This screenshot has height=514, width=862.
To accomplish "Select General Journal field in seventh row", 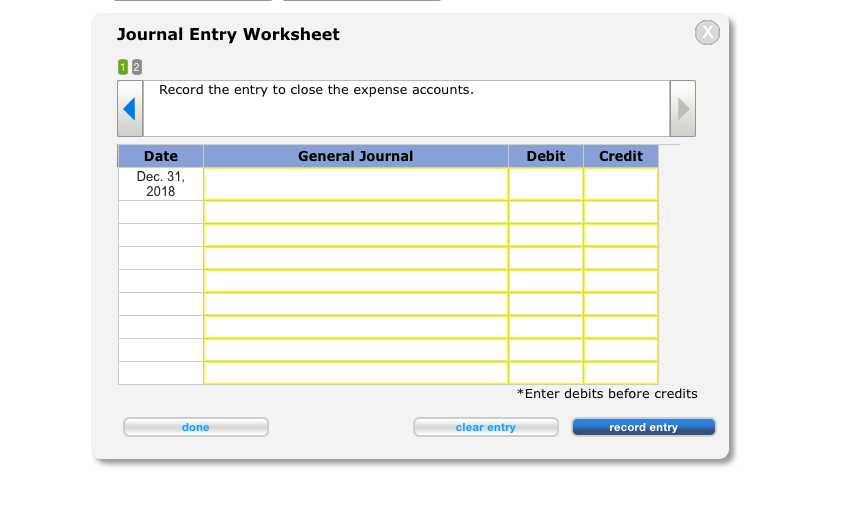I will pyautogui.click(x=356, y=328).
